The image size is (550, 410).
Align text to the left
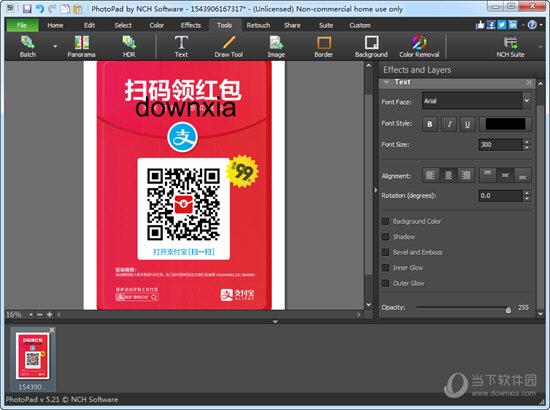430,175
